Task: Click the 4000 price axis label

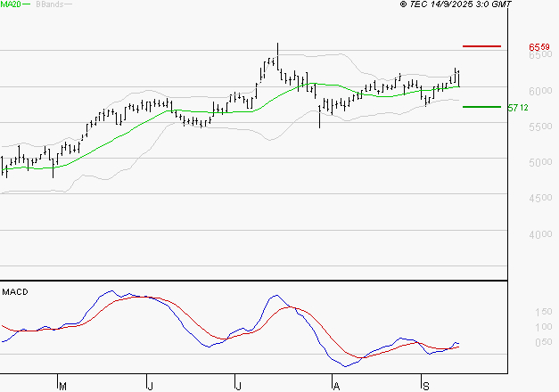Action: coord(538,235)
